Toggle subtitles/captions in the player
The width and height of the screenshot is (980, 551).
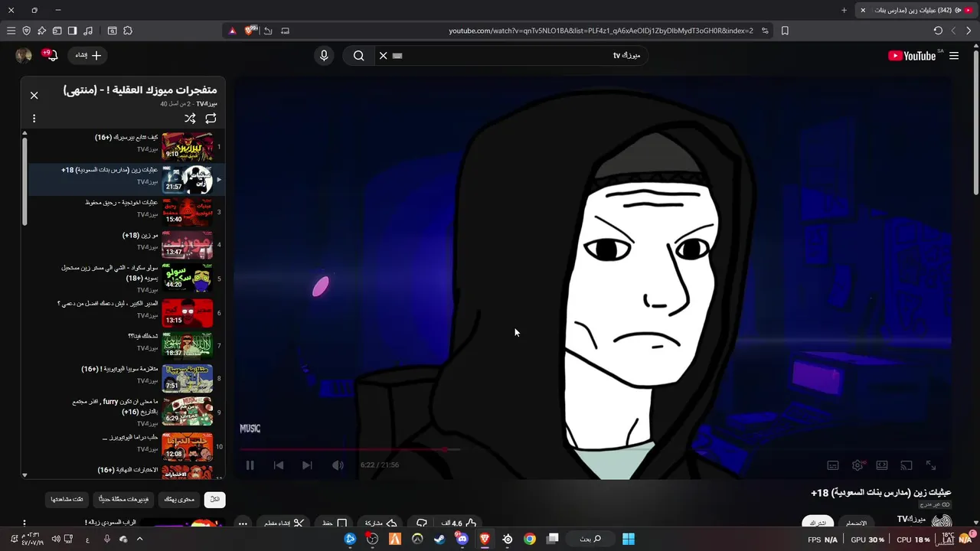833,465
